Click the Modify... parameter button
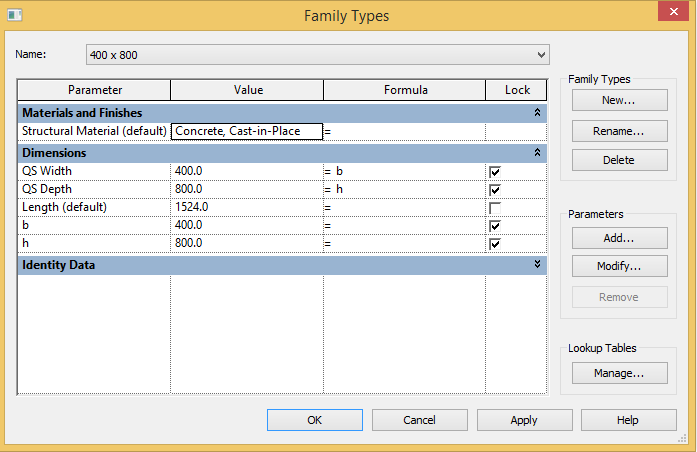Image resolution: width=697 pixels, height=452 pixels. (x=620, y=266)
